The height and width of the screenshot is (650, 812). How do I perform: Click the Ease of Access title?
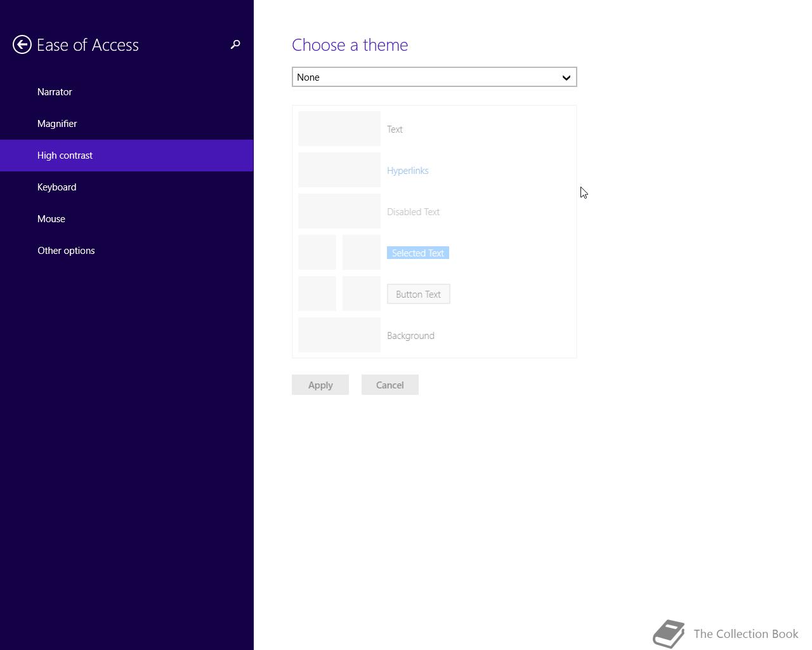[x=88, y=45]
